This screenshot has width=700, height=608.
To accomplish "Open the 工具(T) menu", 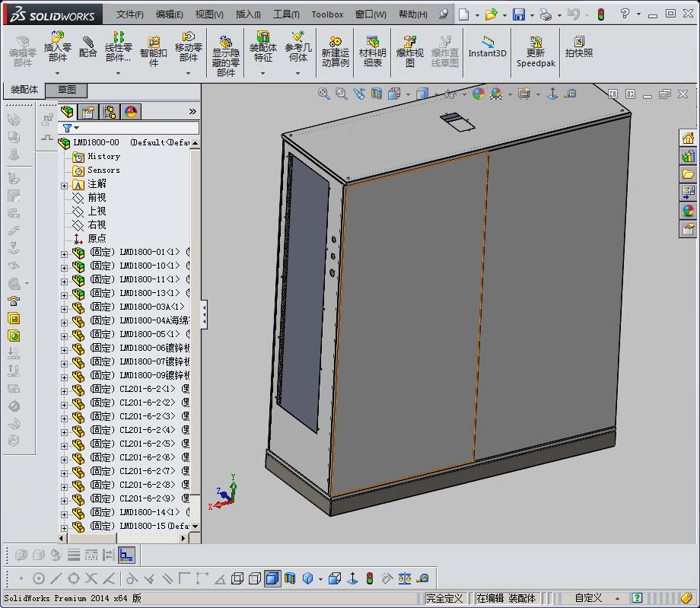I will (x=286, y=14).
